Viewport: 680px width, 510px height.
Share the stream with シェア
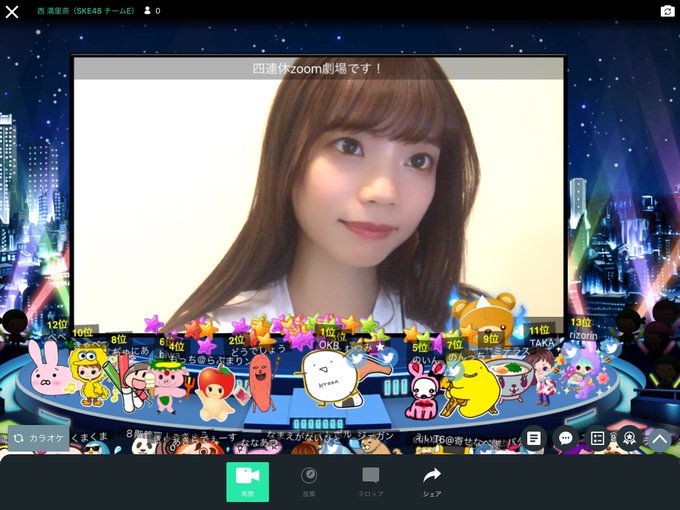click(432, 481)
